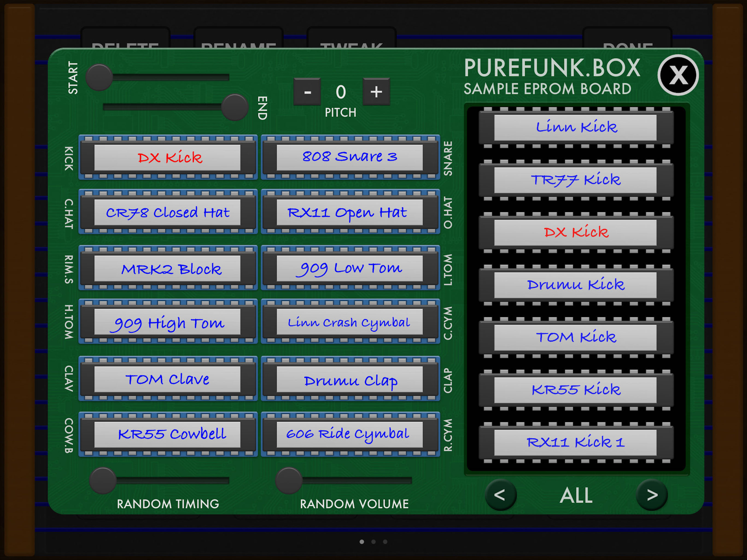Go to next sample category arrow
Viewport: 747px width, 560px height.
652,495
